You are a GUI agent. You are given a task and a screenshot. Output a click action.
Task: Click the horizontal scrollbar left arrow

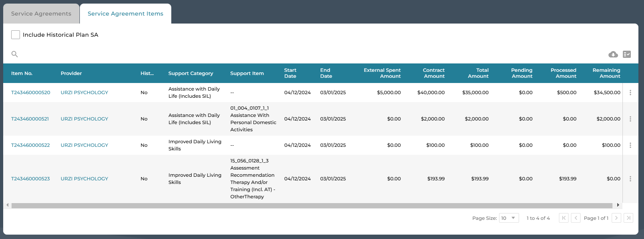pyautogui.click(x=7, y=205)
